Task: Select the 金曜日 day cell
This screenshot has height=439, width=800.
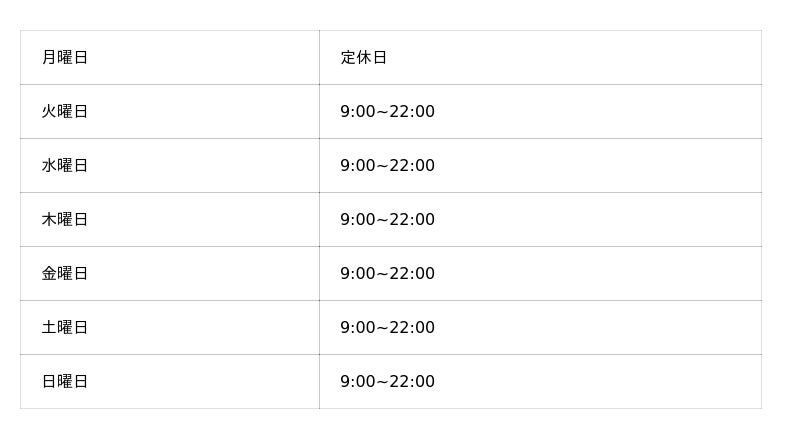Action: 65,274
